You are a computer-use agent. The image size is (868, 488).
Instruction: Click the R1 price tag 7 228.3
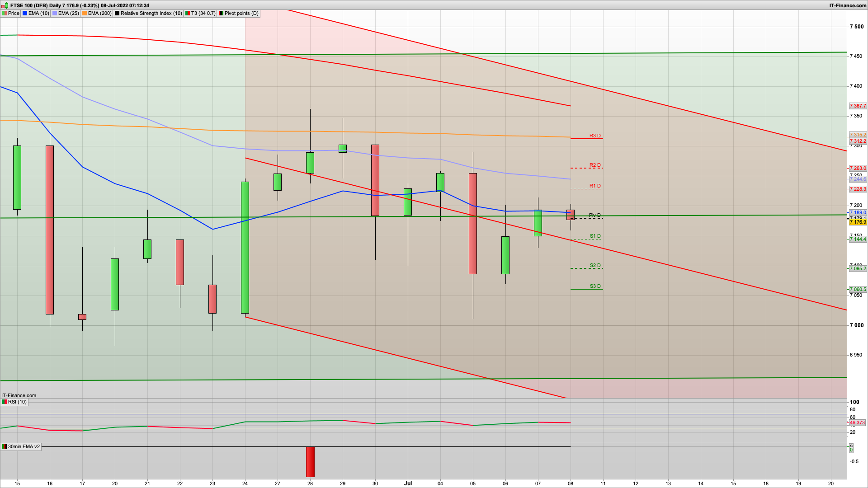pyautogui.click(x=858, y=189)
